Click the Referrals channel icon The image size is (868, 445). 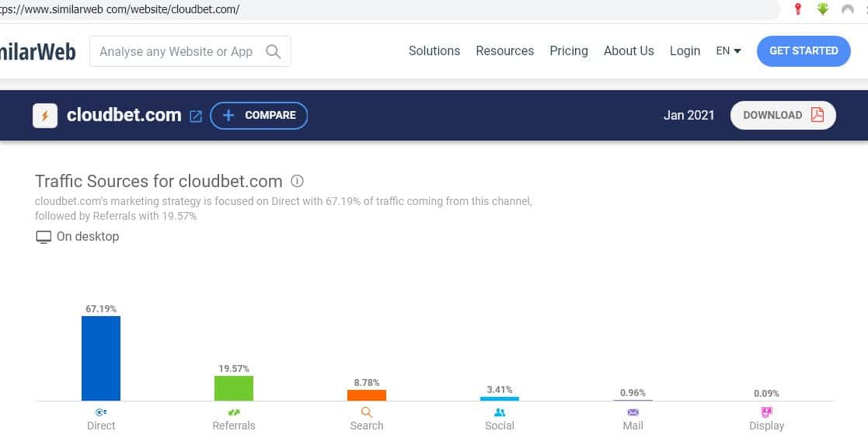click(x=233, y=412)
